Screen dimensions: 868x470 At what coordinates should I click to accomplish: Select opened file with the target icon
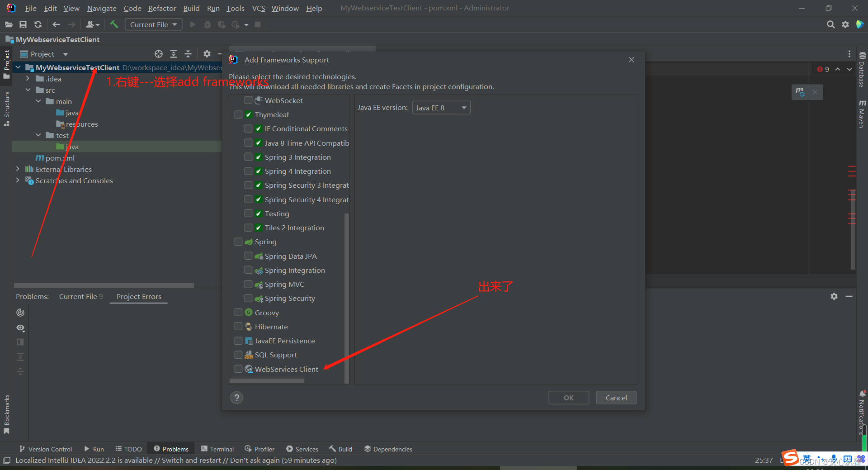click(x=158, y=54)
